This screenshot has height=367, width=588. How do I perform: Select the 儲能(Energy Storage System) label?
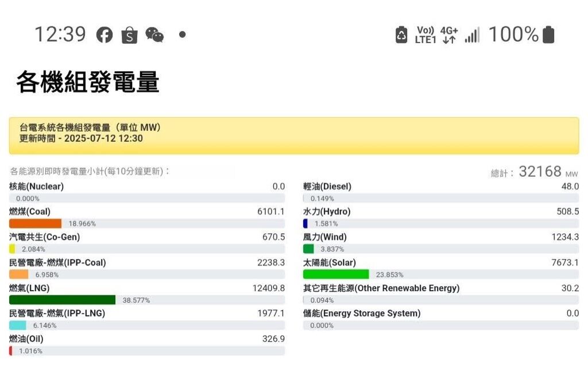click(362, 314)
